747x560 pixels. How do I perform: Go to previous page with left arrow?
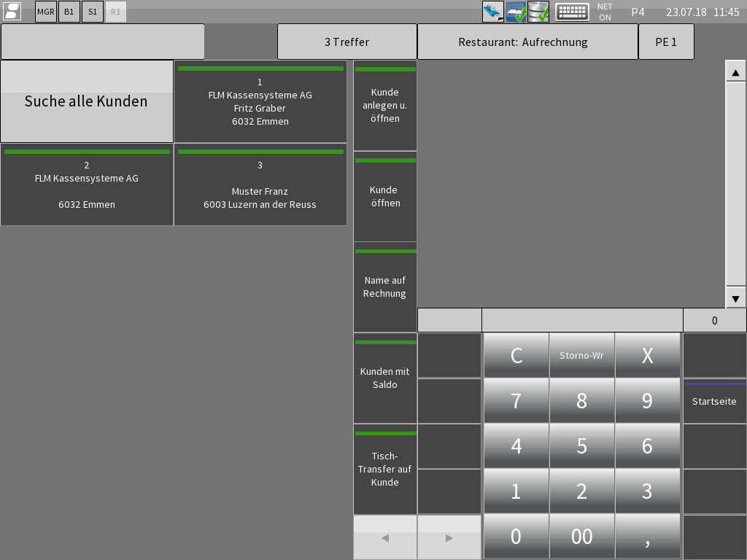point(385,537)
